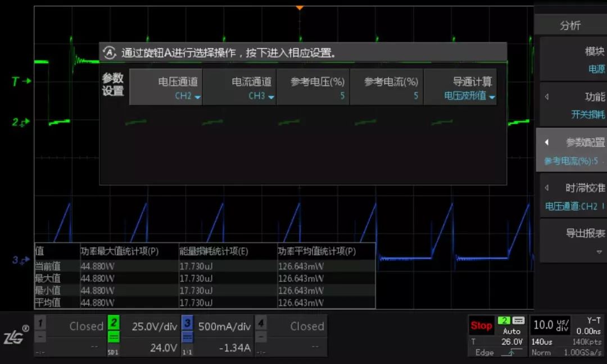Click the 能量损耗统计项(E) column header

pos(214,252)
